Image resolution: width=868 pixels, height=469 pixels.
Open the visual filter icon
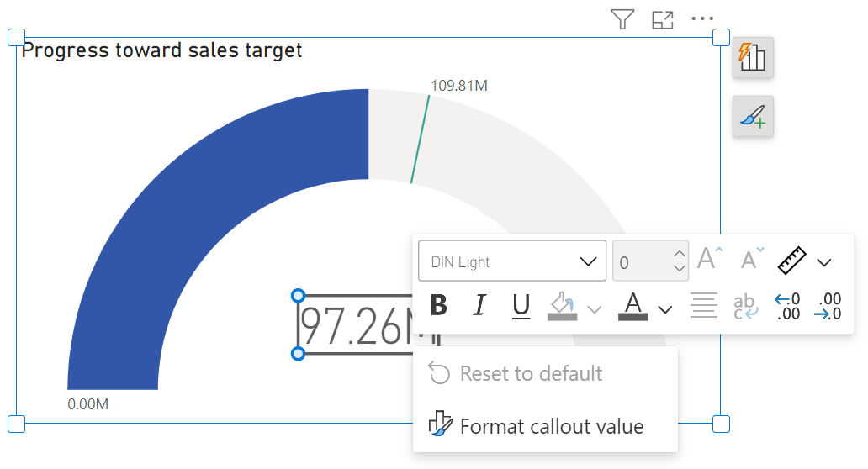[x=622, y=19]
